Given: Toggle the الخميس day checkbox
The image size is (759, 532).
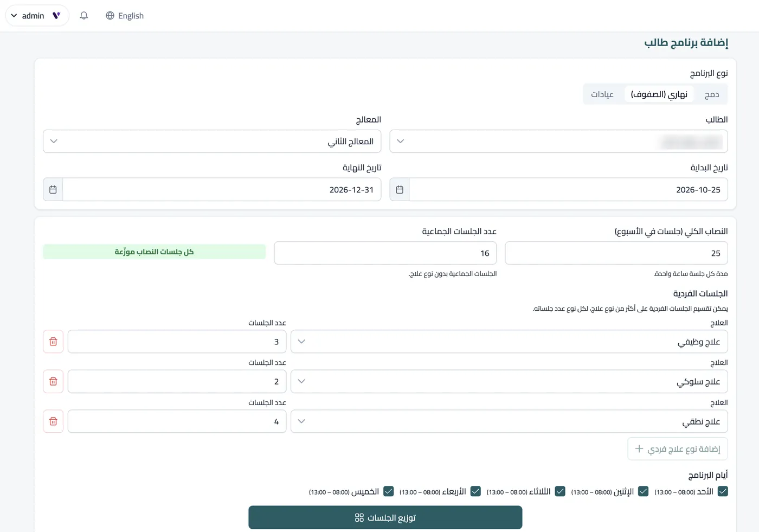Looking at the screenshot, I should [x=389, y=491].
